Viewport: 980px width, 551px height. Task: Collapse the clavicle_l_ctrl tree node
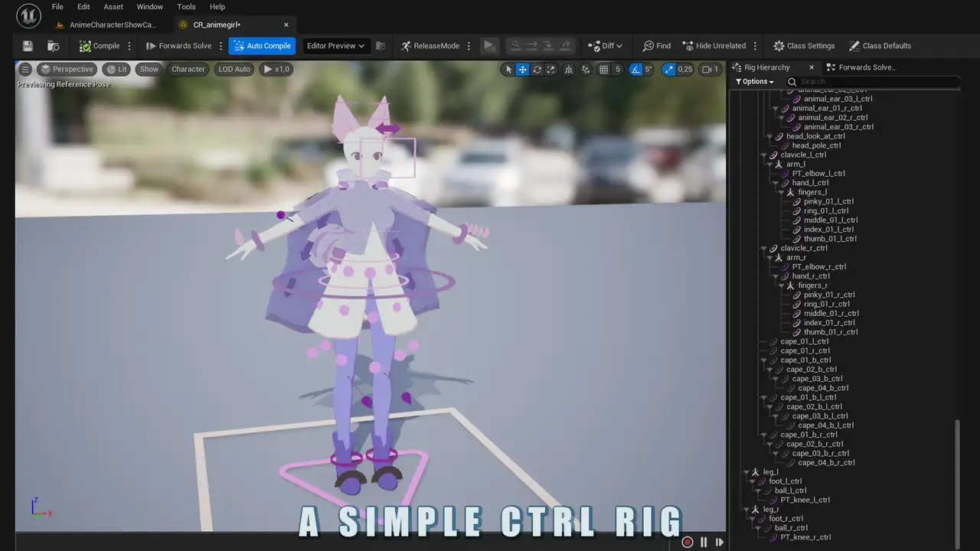coord(764,155)
